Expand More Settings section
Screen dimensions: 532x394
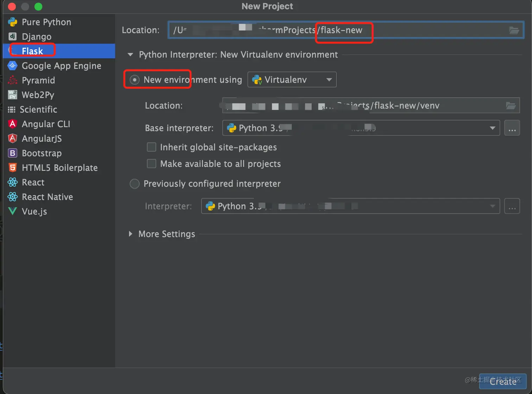pos(131,234)
